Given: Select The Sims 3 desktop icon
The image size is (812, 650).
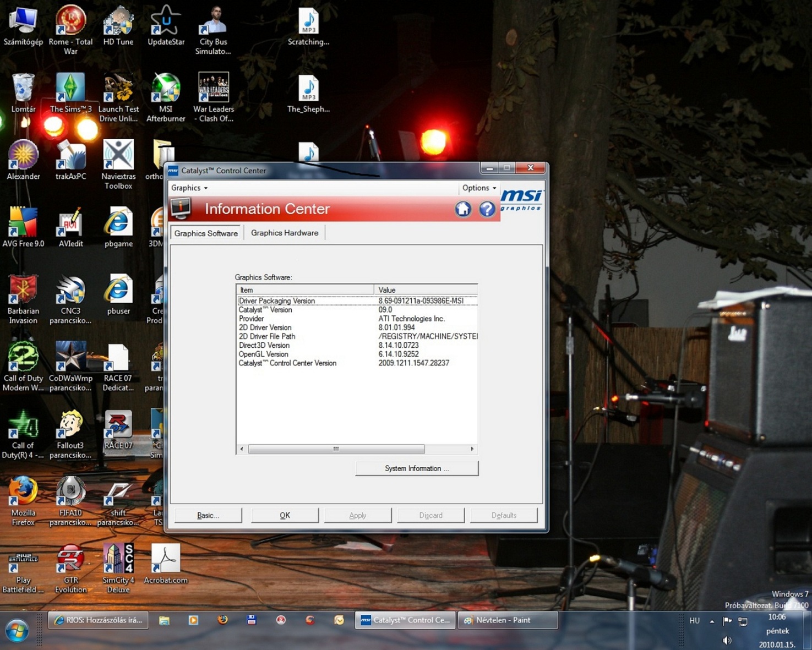Looking at the screenshot, I should (x=70, y=94).
